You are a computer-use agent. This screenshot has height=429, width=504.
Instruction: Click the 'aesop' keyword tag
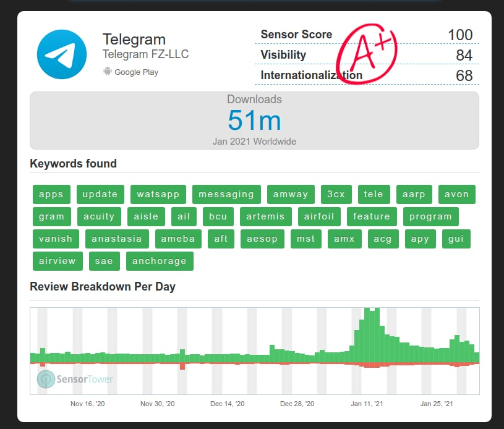[x=262, y=239]
